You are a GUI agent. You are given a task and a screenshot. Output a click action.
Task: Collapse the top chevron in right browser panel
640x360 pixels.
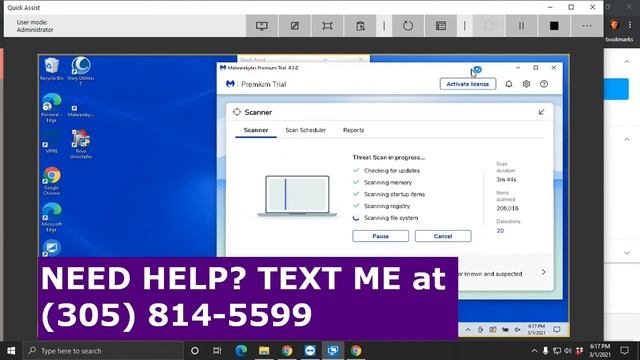click(627, 62)
